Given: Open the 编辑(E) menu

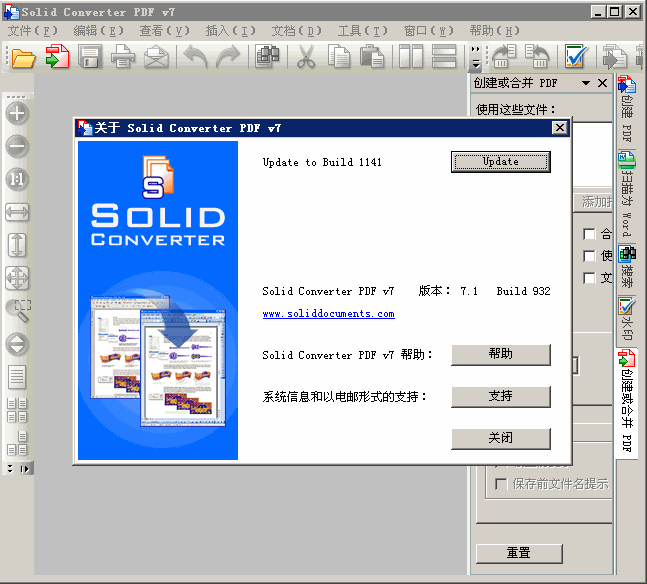Looking at the screenshot, I should click(x=99, y=31).
